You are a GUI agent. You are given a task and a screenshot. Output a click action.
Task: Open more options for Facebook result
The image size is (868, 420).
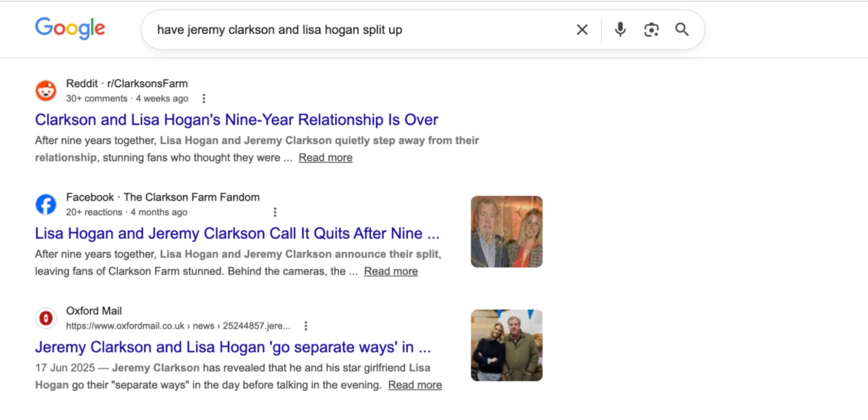point(275,212)
